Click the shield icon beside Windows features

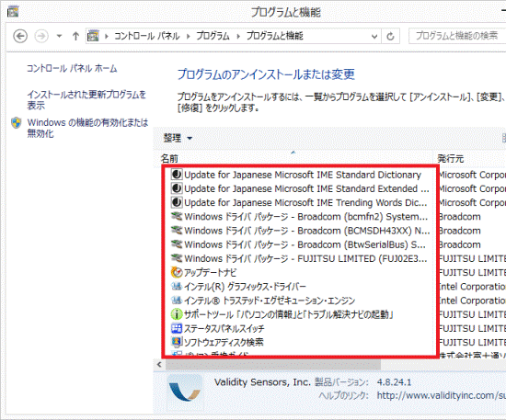coord(17,123)
